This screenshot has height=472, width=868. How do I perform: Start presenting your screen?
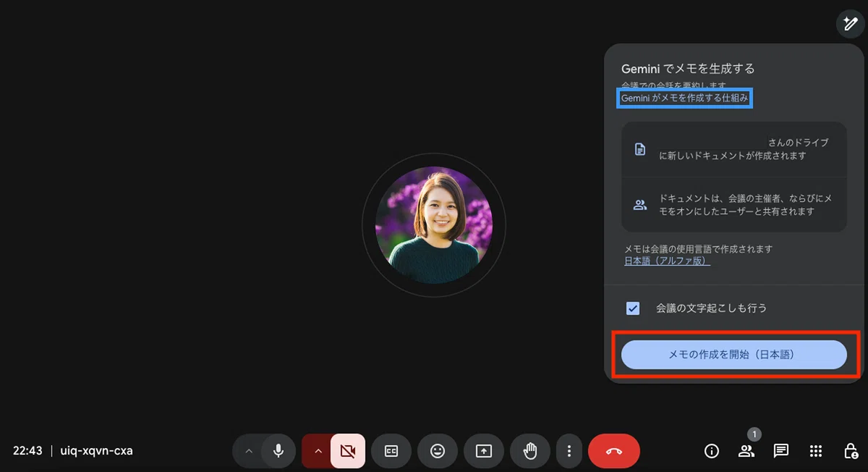[x=484, y=451]
